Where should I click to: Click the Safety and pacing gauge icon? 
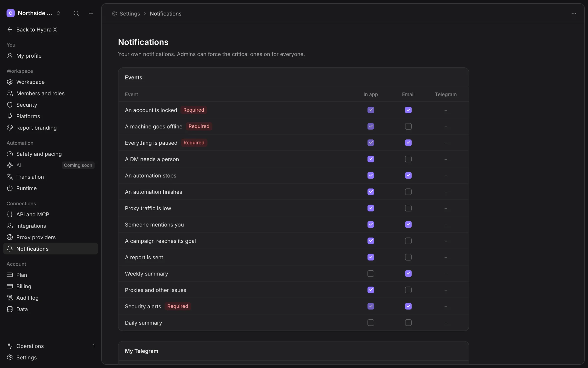[10, 154]
